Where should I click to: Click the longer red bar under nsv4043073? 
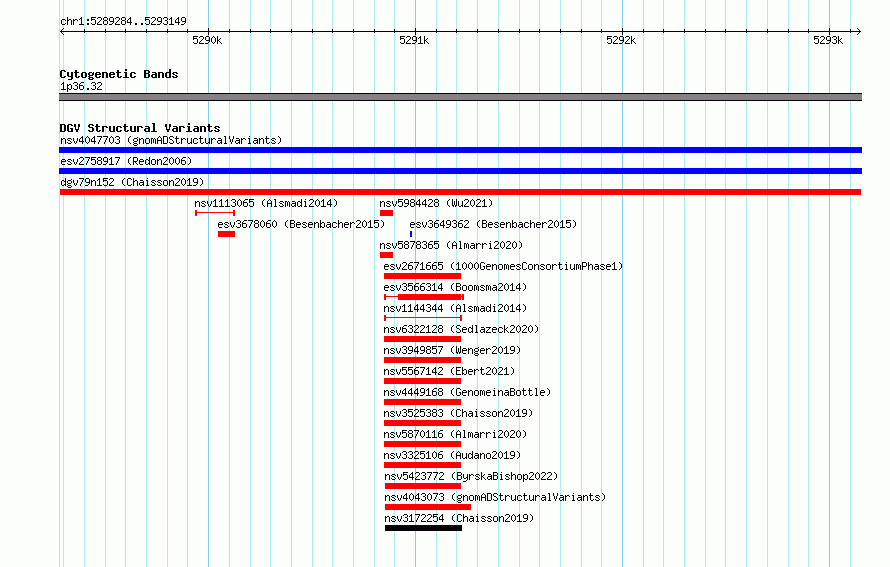click(x=428, y=507)
